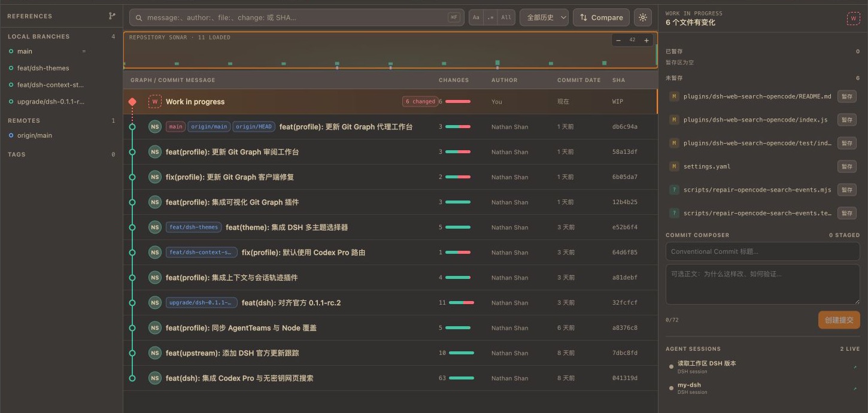Stage index.js with its 暂存 button
The width and height of the screenshot is (868, 413).
(x=846, y=120)
